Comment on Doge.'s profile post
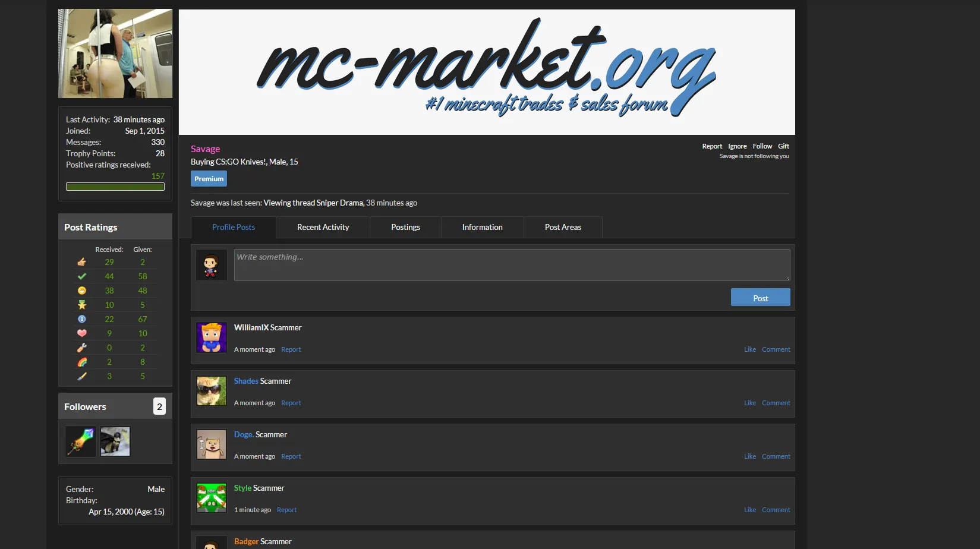 pos(776,457)
